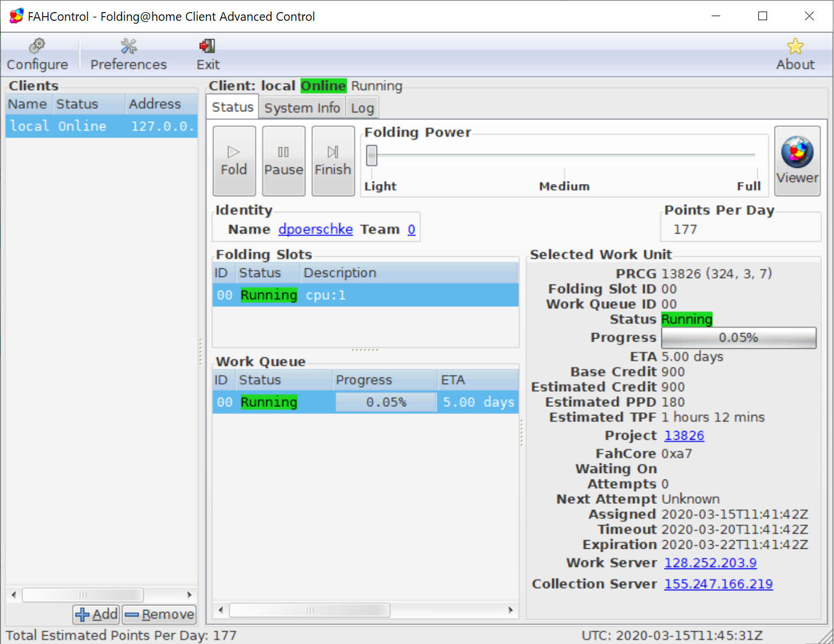
Task: Click the Exit door icon
Action: click(207, 46)
